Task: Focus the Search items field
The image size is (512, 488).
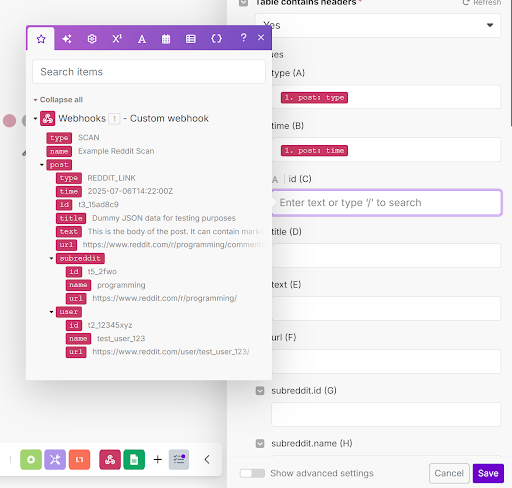Action: click(x=149, y=72)
